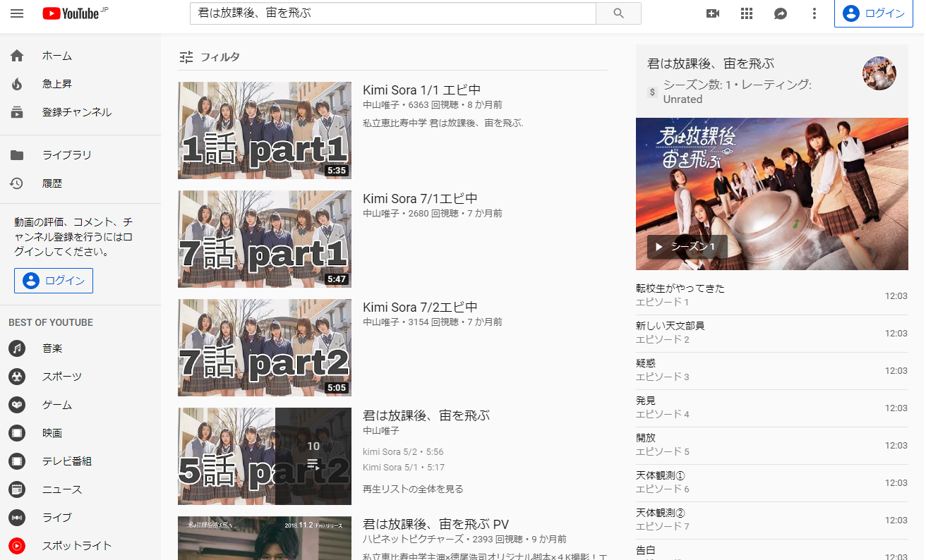Click the music note icon
This screenshot has width=926, height=560.
(17, 348)
